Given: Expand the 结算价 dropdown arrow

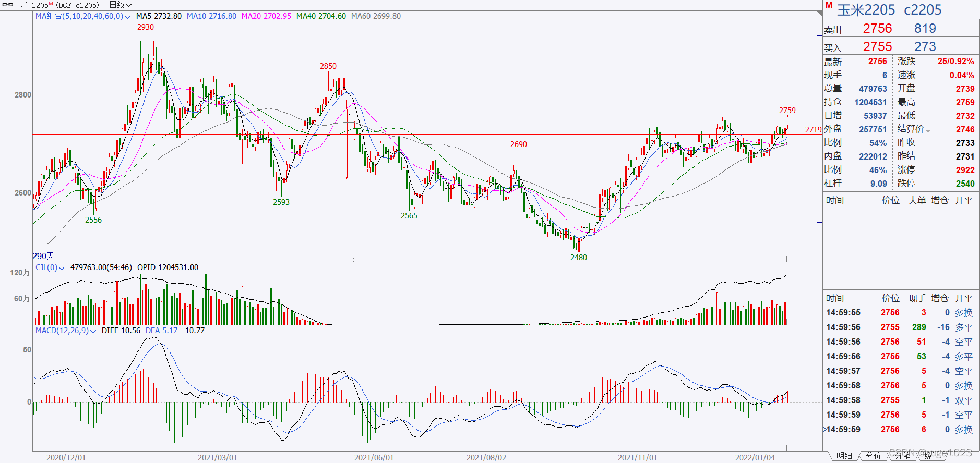Looking at the screenshot, I should 928,130.
